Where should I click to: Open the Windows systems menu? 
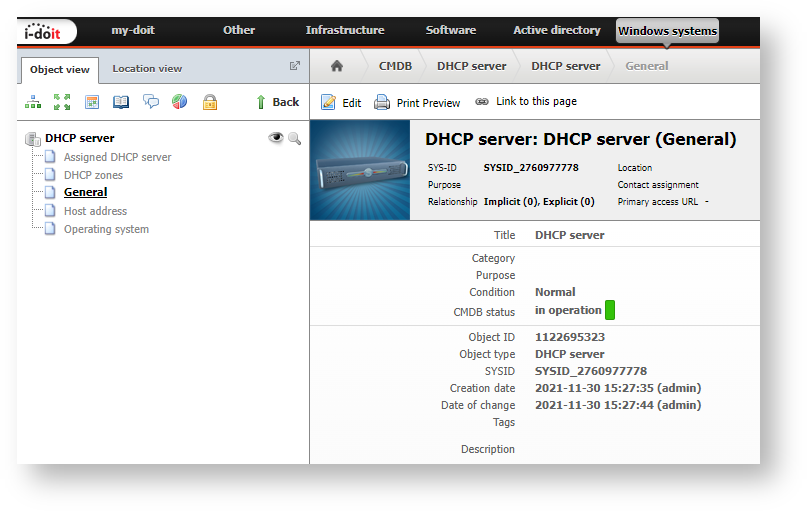pyautogui.click(x=667, y=31)
